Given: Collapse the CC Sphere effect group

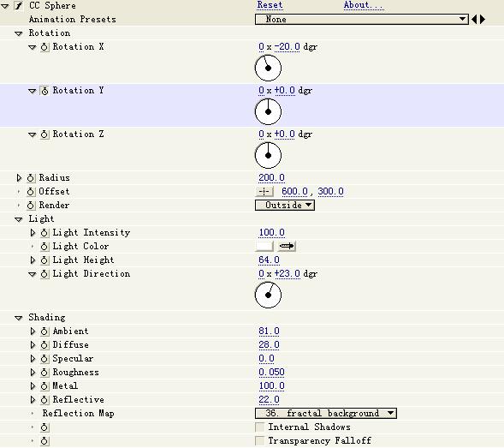Looking at the screenshot, I should 5,6.
